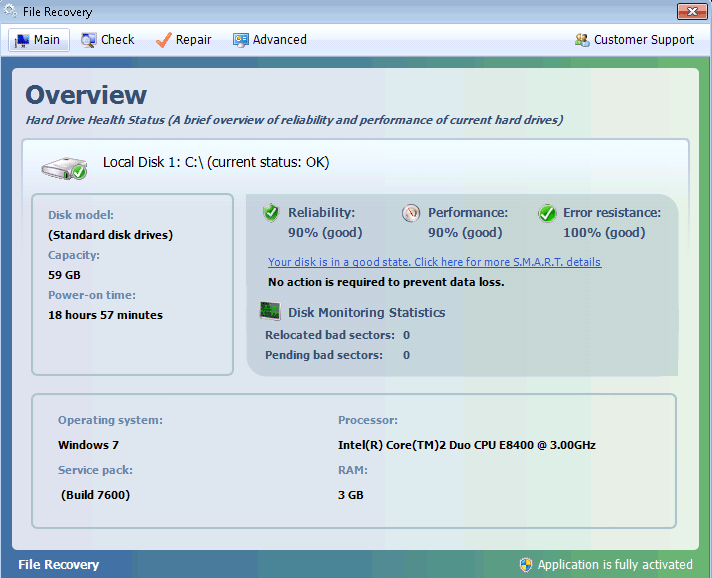This screenshot has height=578, width=712.
Task: Click the File Recovery title bar icon
Action: 11,12
